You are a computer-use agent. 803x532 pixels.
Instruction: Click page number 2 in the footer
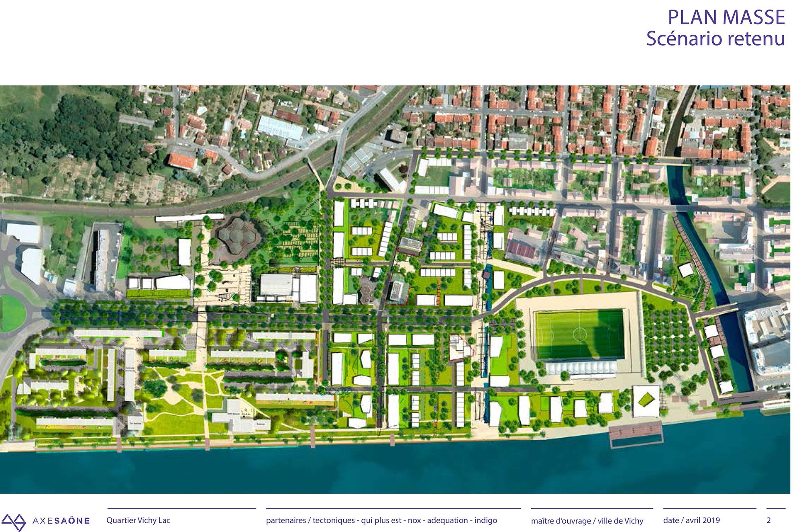(x=768, y=520)
